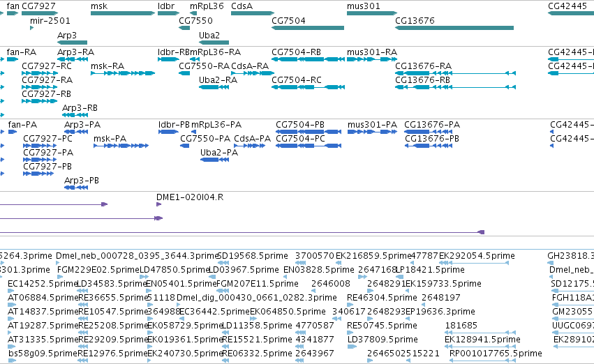Click the CG7550-PA protein label
594x364 pixels.
pos(205,139)
